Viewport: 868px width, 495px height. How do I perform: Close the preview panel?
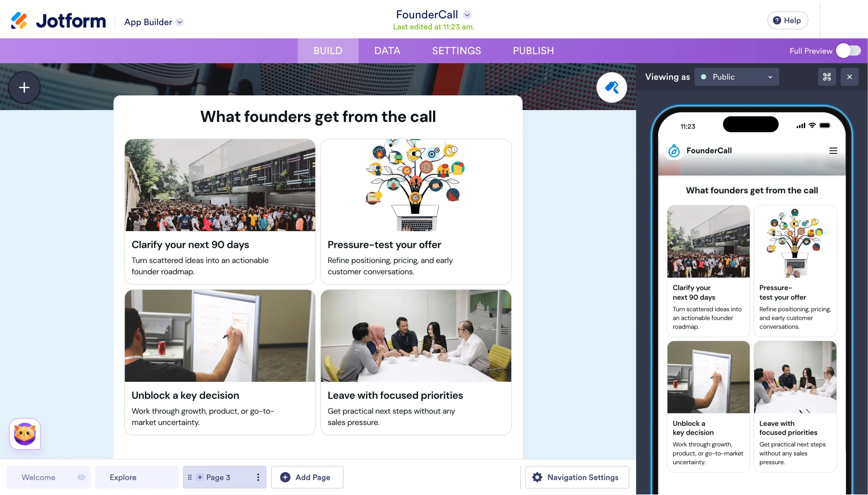pyautogui.click(x=849, y=77)
